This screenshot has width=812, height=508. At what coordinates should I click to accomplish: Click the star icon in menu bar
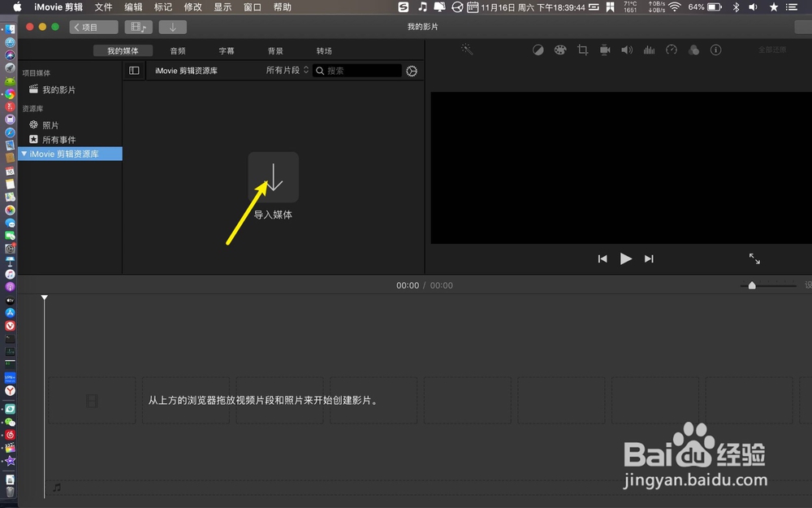click(774, 7)
